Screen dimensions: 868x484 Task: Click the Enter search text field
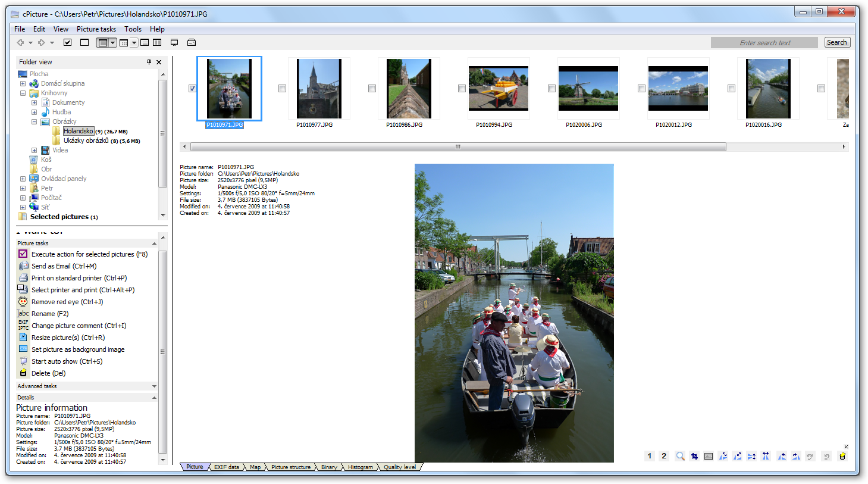[764, 42]
